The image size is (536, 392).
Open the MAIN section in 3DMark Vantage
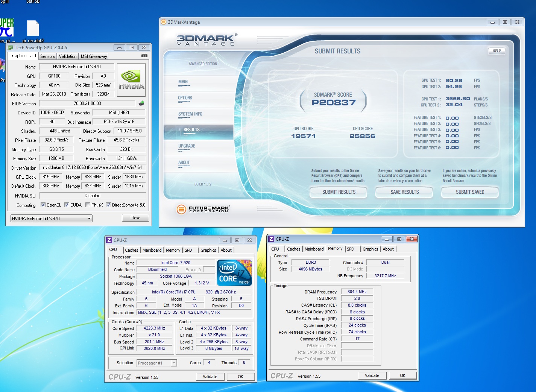(183, 82)
